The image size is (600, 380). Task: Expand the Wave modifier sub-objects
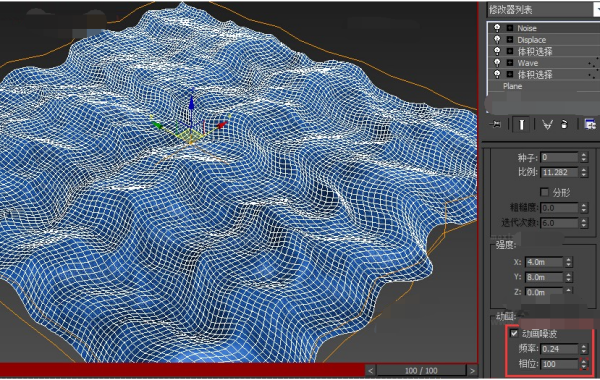[510, 62]
